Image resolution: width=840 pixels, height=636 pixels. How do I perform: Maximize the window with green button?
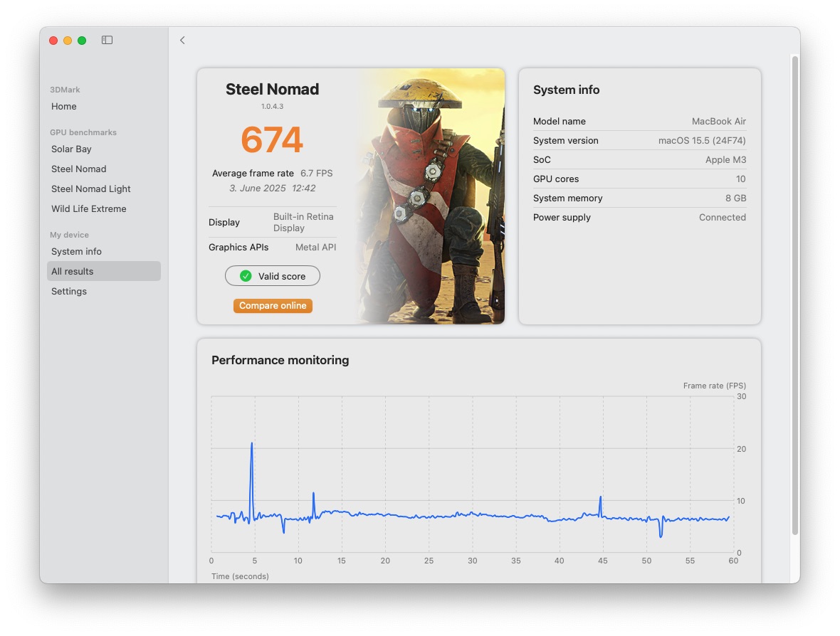[82, 41]
